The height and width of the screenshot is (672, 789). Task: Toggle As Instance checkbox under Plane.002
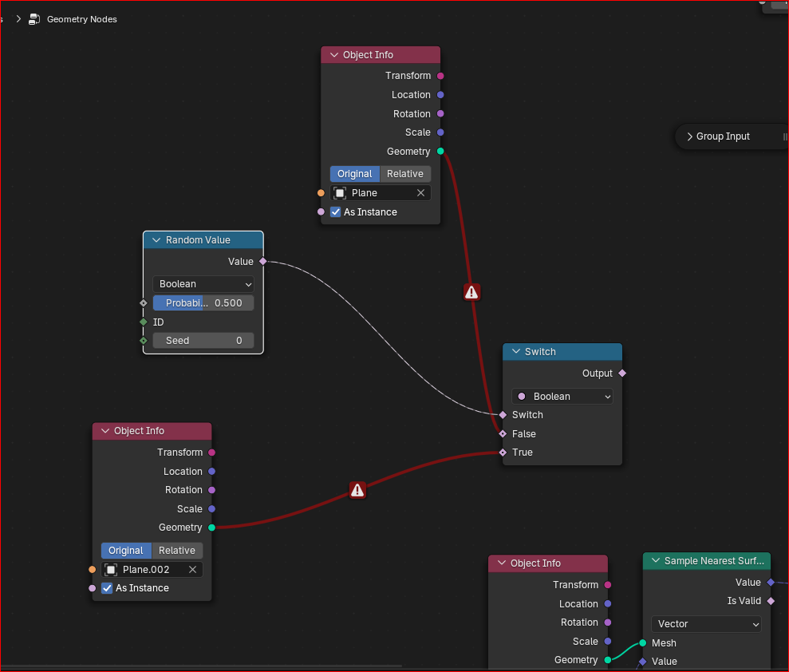coord(107,588)
